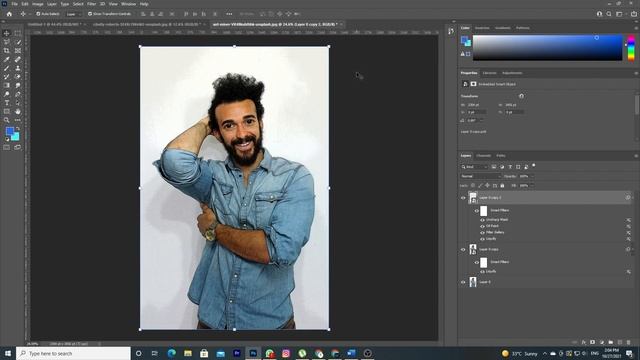Click inside the color picker gradient field

pos(548,48)
